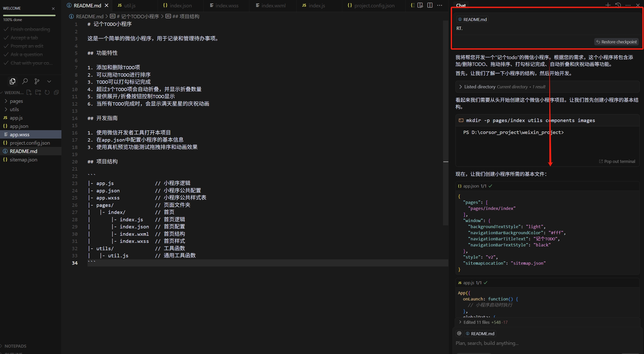Open chat panel more options
This screenshot has width=644, height=354.
pyautogui.click(x=628, y=5)
